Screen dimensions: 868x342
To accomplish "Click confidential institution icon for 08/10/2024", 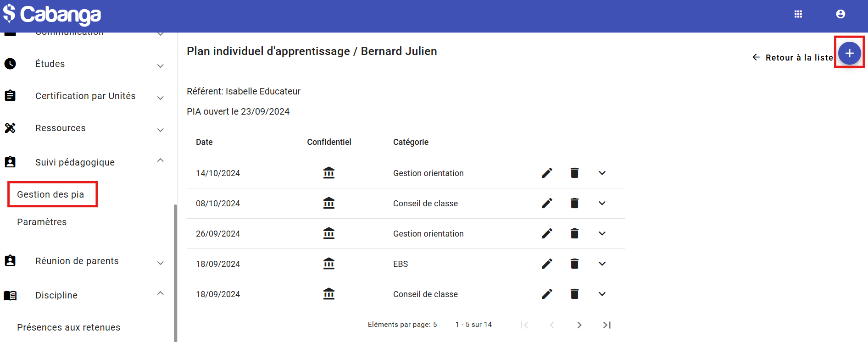I will point(329,203).
